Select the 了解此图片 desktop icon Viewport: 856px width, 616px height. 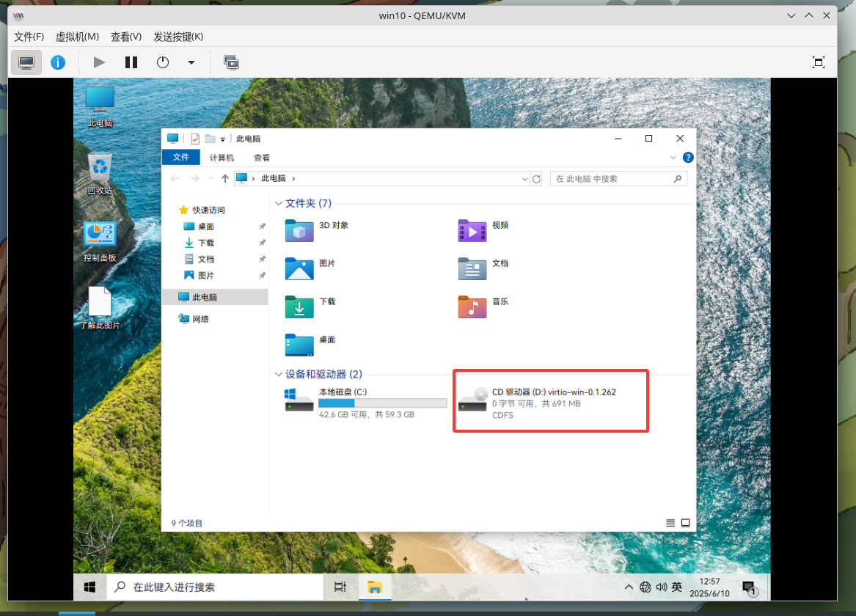tap(100, 308)
